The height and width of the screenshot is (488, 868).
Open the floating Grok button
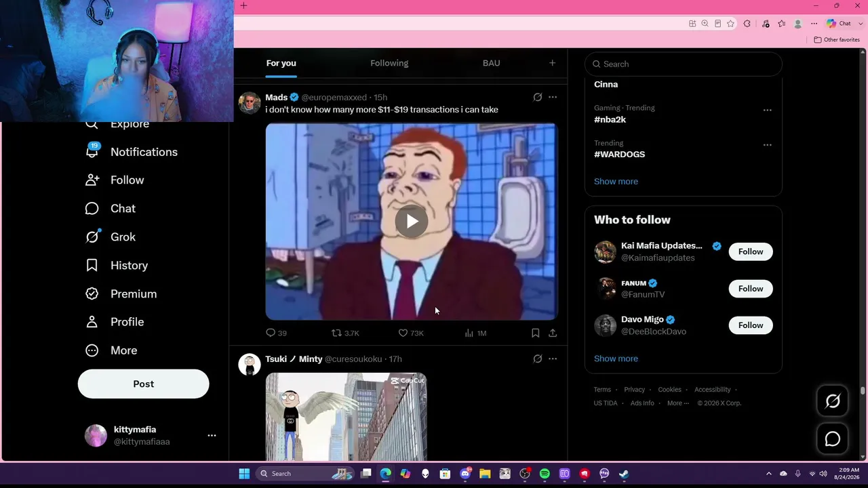(833, 401)
